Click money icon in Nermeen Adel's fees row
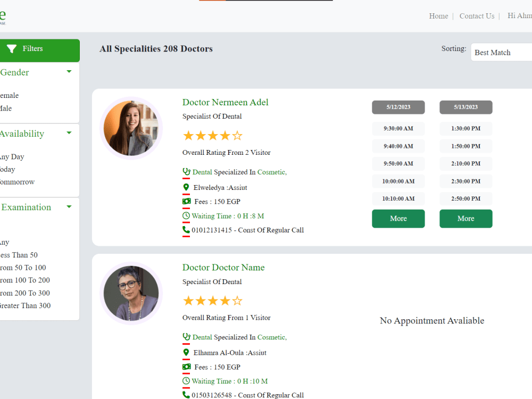 pyautogui.click(x=187, y=202)
